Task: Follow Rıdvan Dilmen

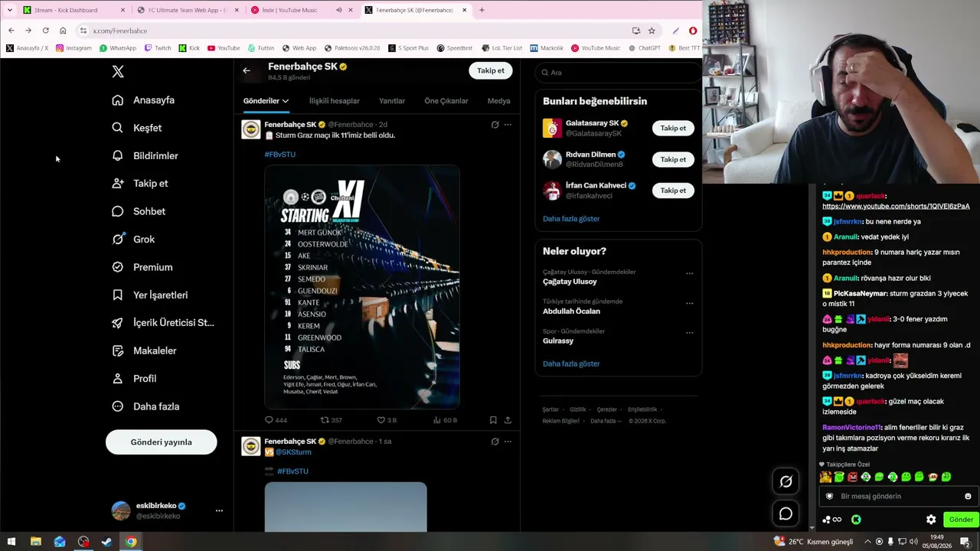Action: pos(673,160)
